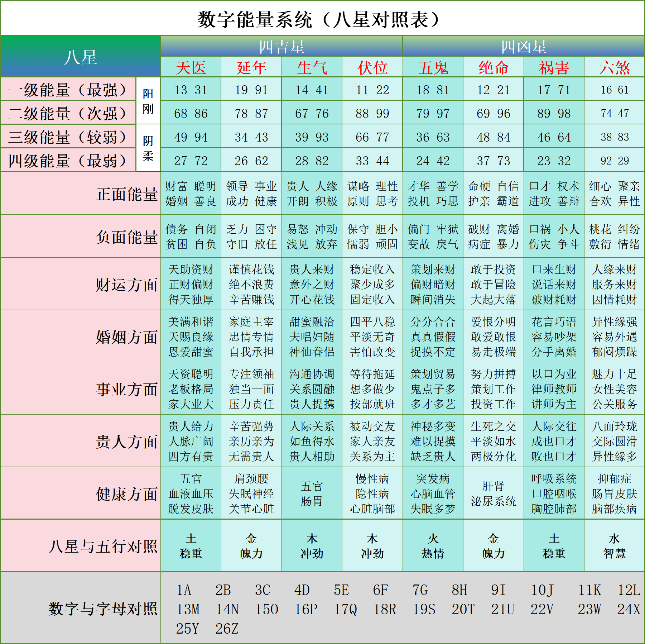645x644 pixels.
Task: Select cell 破财 离婚 病症 暴力
Action: point(494,236)
